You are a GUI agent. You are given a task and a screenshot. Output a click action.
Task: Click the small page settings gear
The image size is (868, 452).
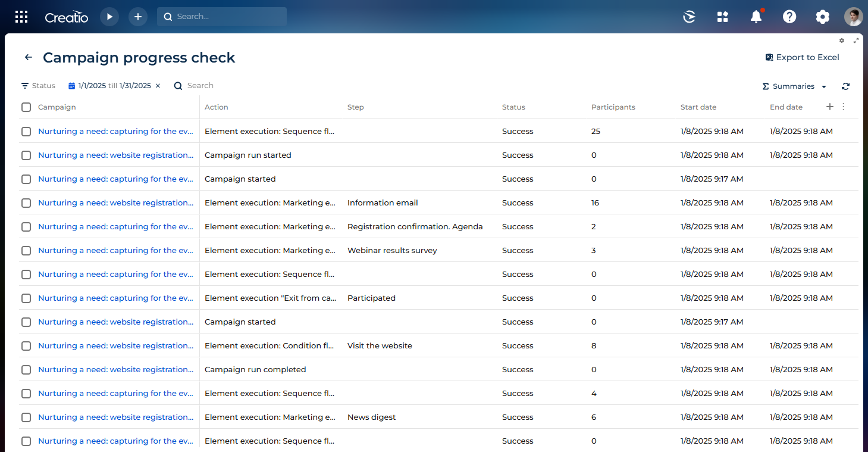pos(842,40)
